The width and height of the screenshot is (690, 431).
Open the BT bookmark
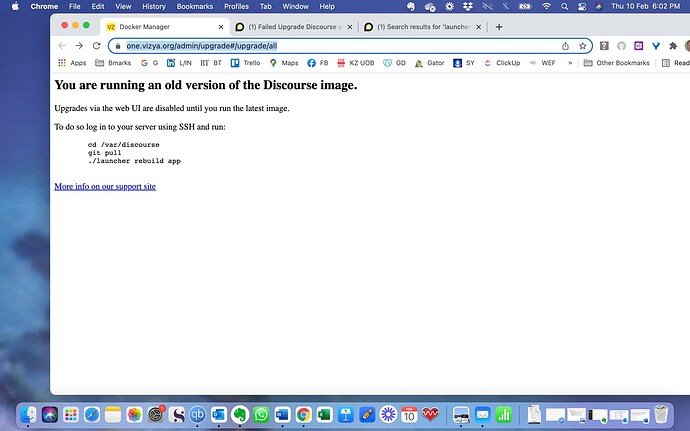click(211, 63)
